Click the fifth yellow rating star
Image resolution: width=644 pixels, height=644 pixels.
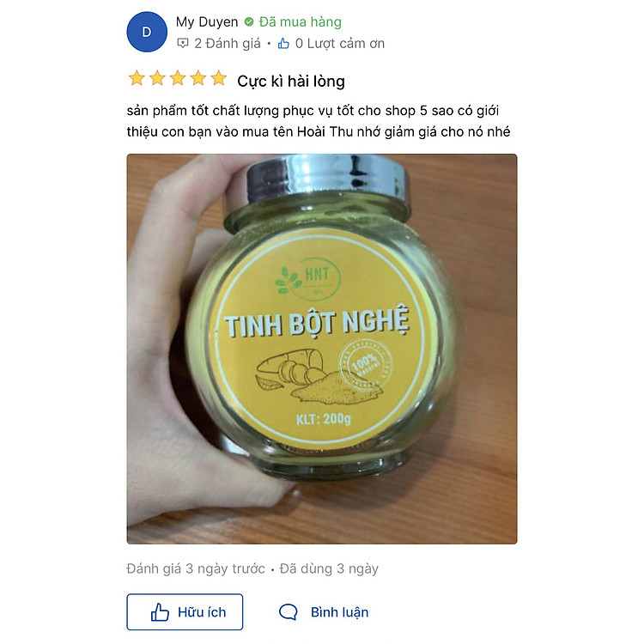[218, 77]
